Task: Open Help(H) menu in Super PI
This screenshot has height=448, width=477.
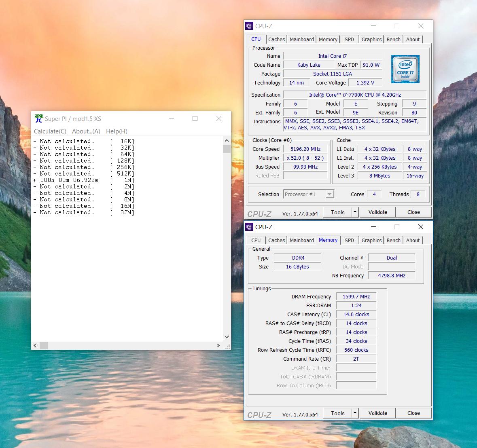Action: (117, 131)
